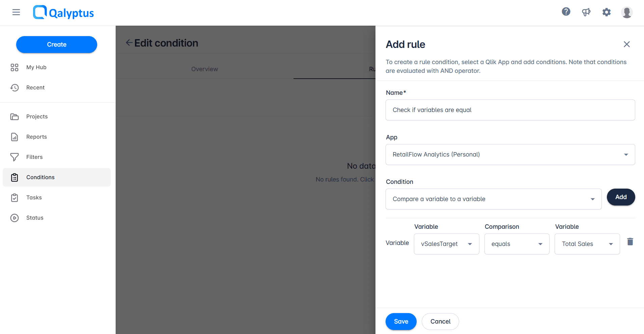Close the Add rule panel
644x334 pixels.
pyautogui.click(x=627, y=44)
